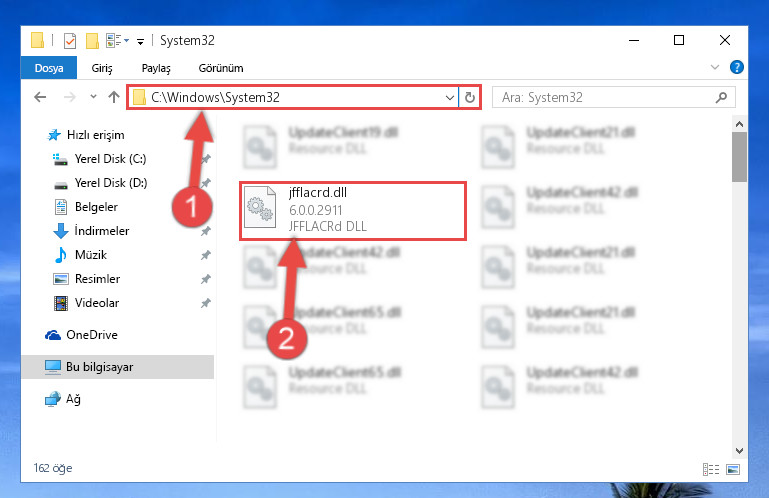Switch to the Giriş tab

pyautogui.click(x=102, y=68)
